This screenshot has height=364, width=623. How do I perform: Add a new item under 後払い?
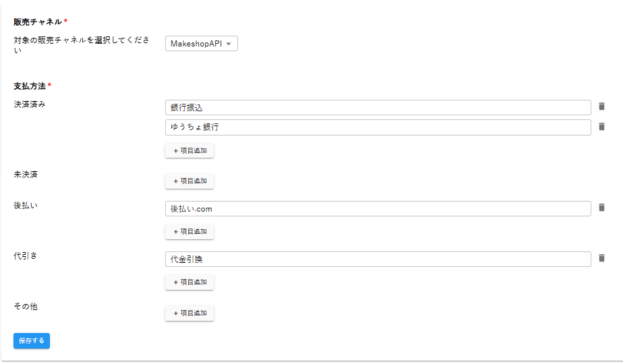click(189, 231)
